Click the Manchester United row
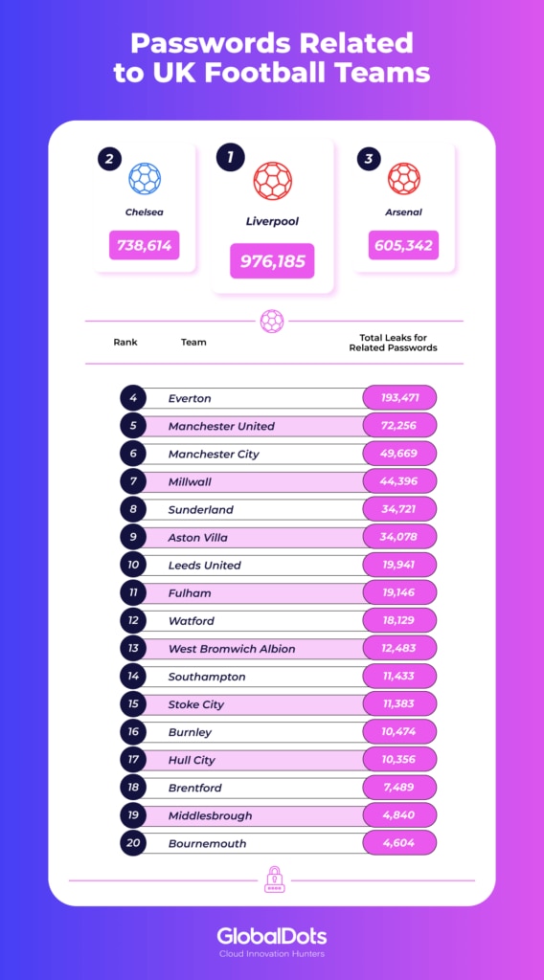 pyautogui.click(x=279, y=426)
